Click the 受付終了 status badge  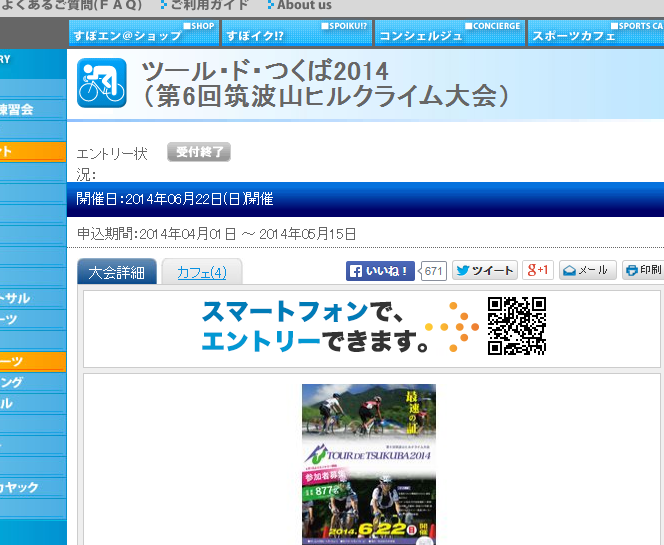(199, 152)
